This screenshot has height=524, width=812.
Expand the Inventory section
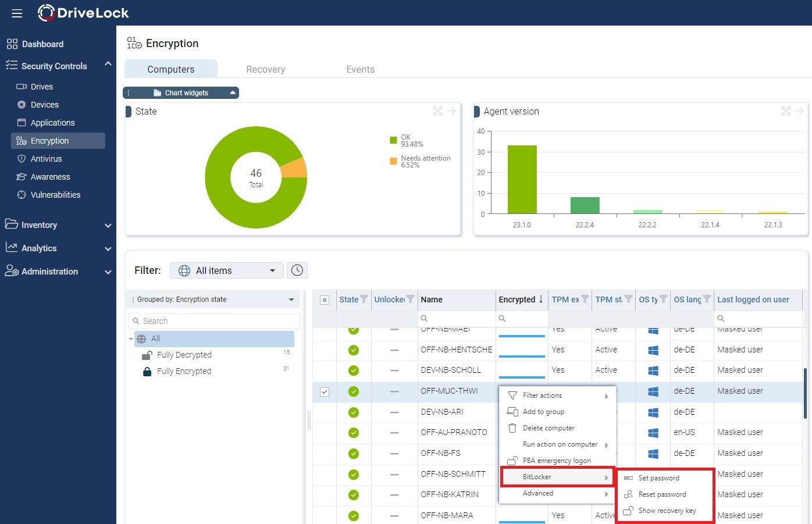coord(108,226)
